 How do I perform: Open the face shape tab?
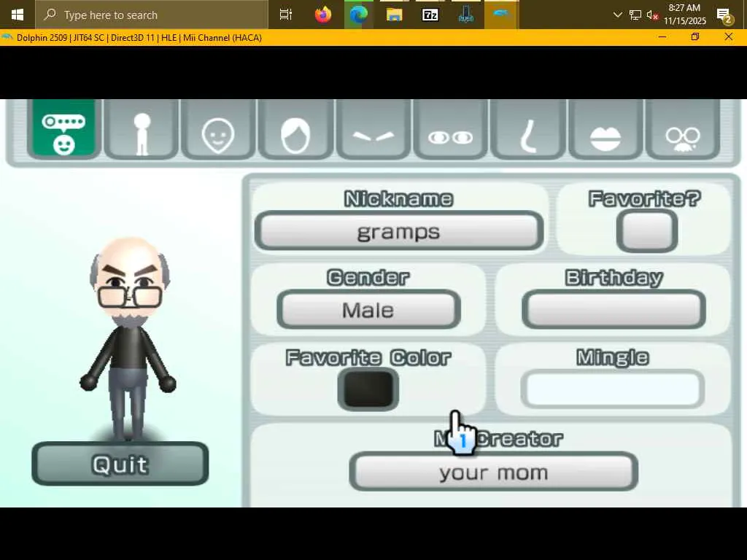point(218,130)
